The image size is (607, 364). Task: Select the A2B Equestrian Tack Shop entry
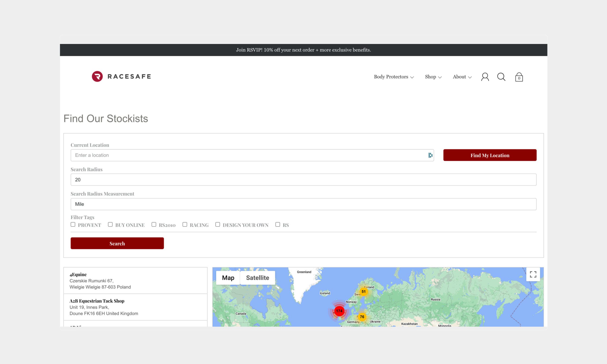pos(135,307)
